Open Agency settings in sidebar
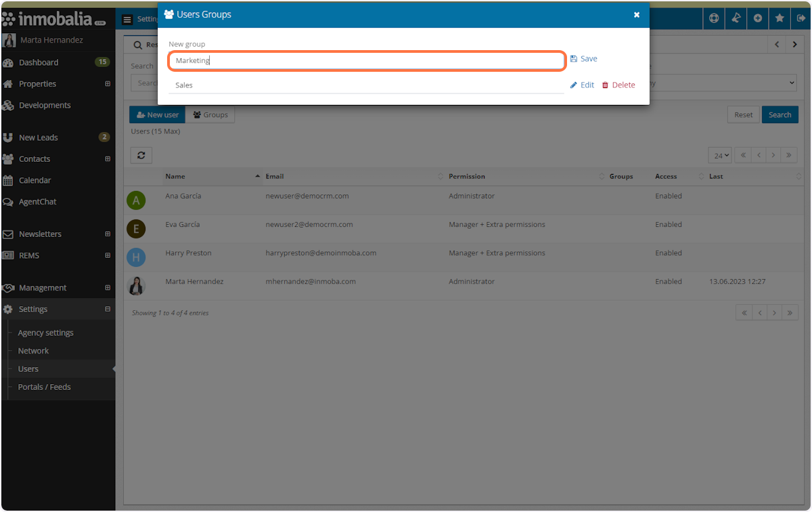The image size is (812, 512). point(45,333)
